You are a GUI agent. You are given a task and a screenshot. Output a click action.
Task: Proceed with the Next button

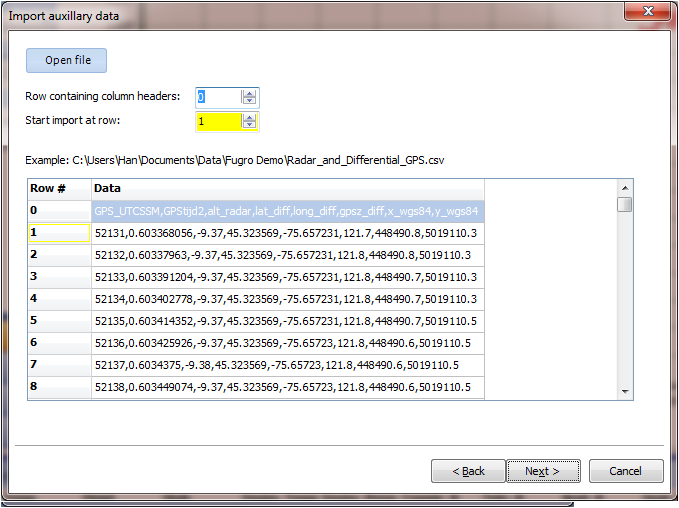point(543,471)
